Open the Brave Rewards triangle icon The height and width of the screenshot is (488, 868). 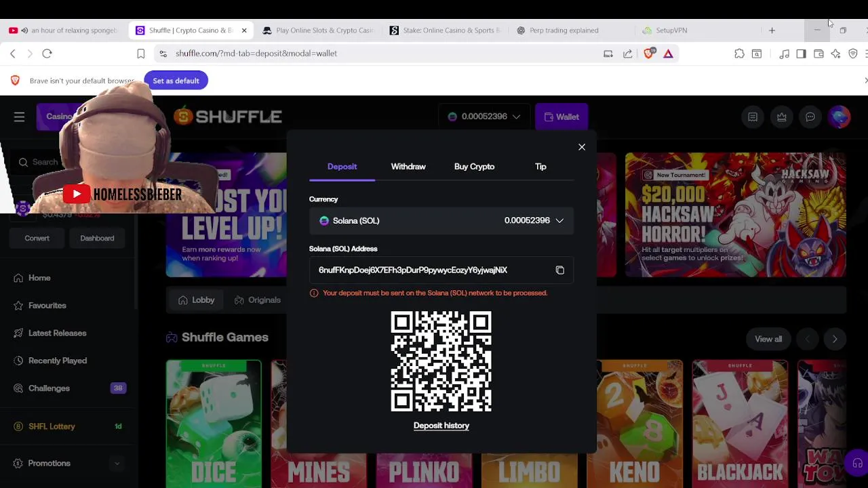(668, 54)
